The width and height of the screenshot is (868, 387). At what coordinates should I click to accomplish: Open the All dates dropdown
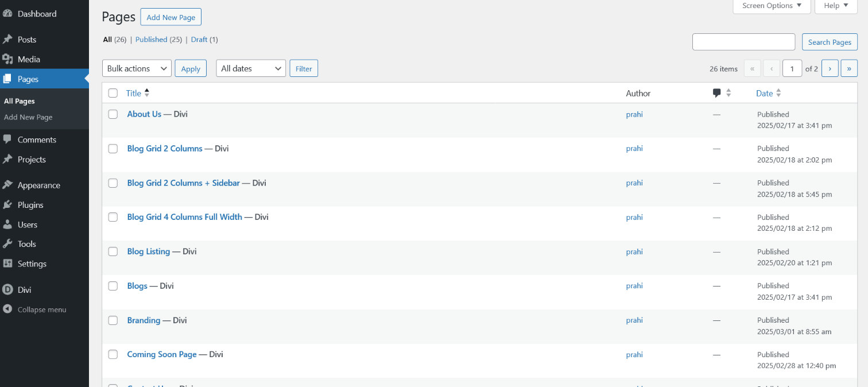pos(251,68)
